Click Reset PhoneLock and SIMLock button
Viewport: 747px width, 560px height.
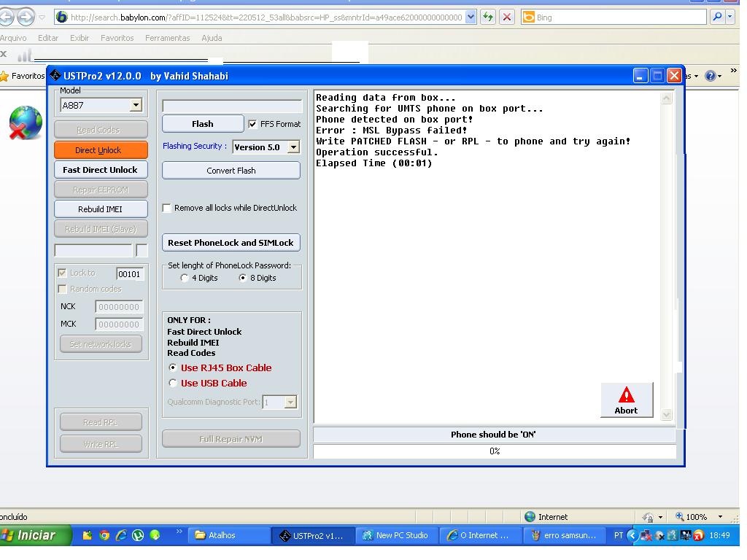[x=231, y=243]
